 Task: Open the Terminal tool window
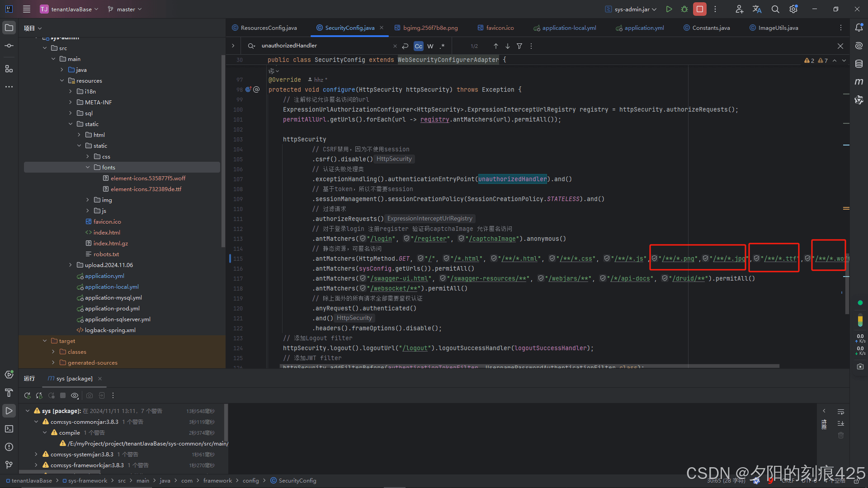9,428
